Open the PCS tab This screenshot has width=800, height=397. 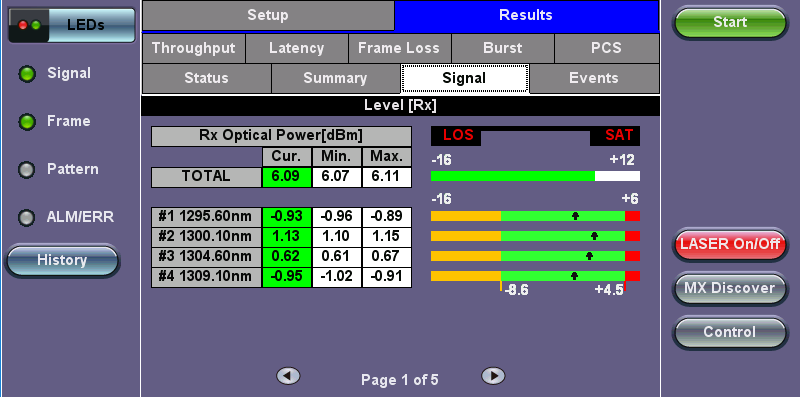pos(607,48)
